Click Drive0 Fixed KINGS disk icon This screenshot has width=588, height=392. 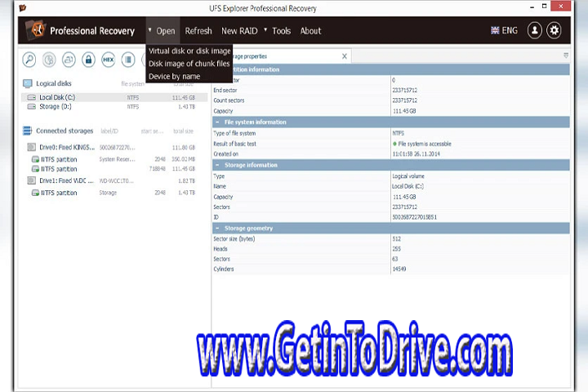click(32, 147)
